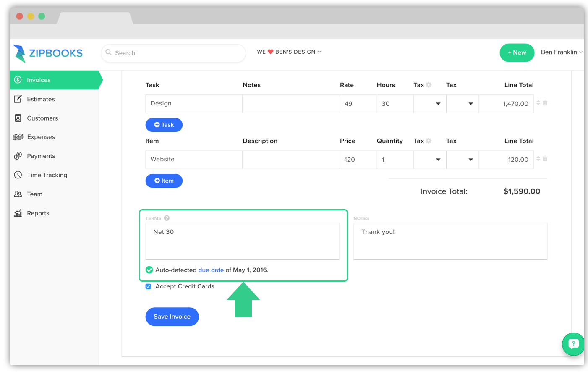
Task: Open Tax settings gear in Item header
Action: (x=429, y=141)
